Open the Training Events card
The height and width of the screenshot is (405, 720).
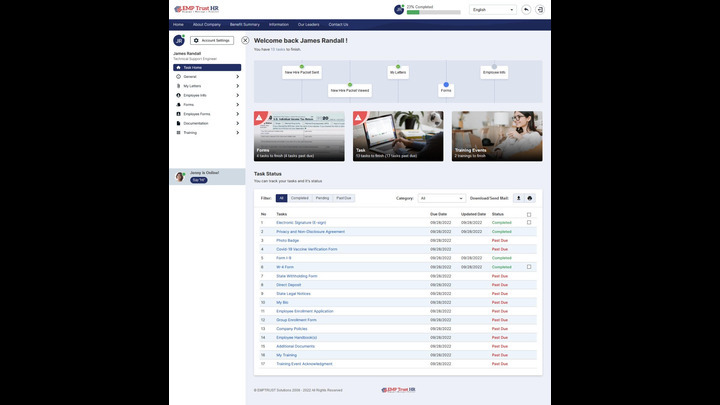pos(497,136)
